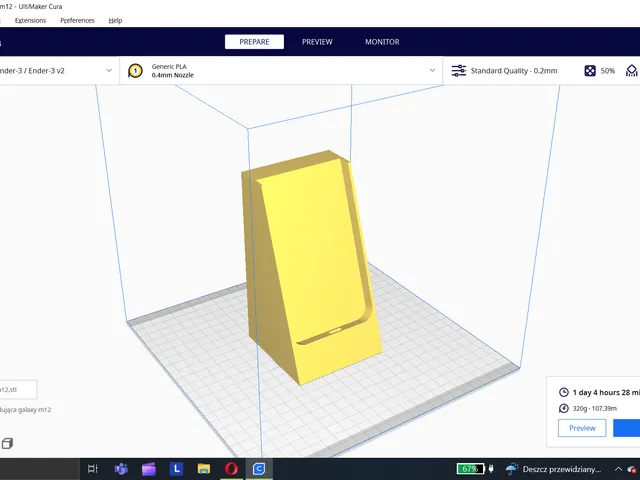Click the '1 day 4 hours' time estimate
Viewport: 640px width, 480px height.
[x=606, y=392]
